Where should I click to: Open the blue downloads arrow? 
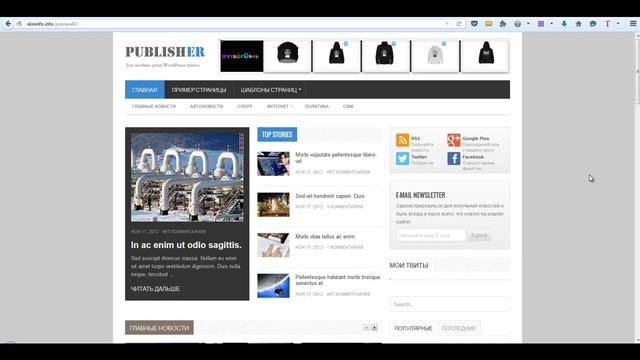[564, 24]
